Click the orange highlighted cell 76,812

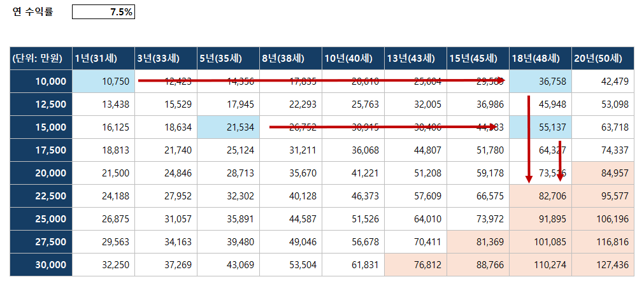click(416, 265)
